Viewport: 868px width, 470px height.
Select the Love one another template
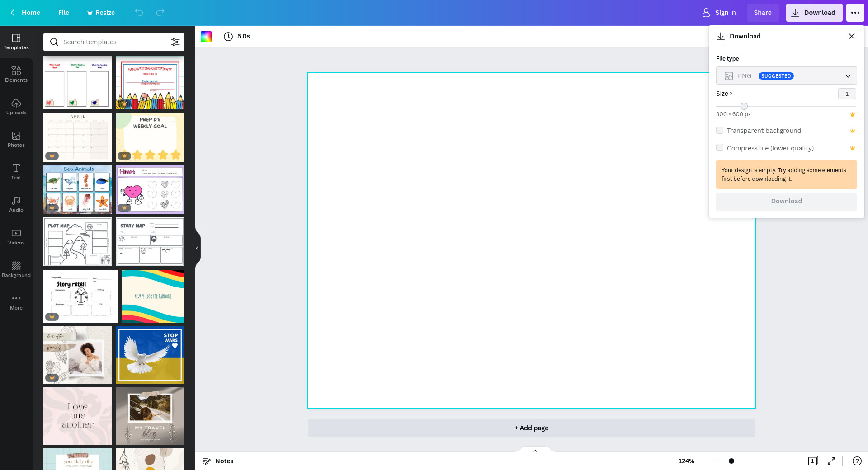[x=78, y=416]
